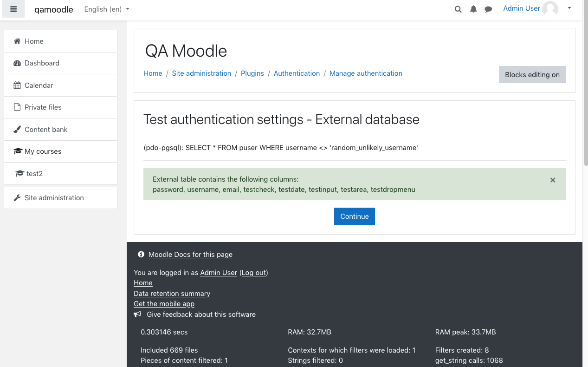The width and height of the screenshot is (588, 367).
Task: Toggle the side navigation hamburger button
Action: pyautogui.click(x=13, y=9)
